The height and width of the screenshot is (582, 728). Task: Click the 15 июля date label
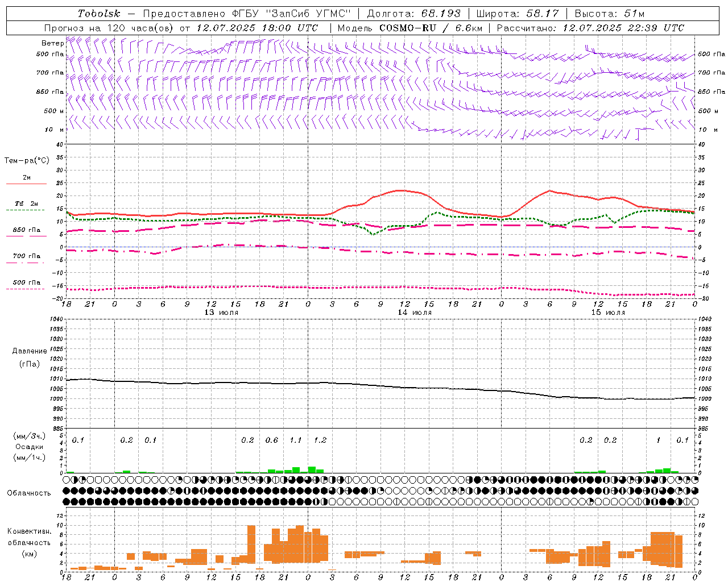(607, 313)
